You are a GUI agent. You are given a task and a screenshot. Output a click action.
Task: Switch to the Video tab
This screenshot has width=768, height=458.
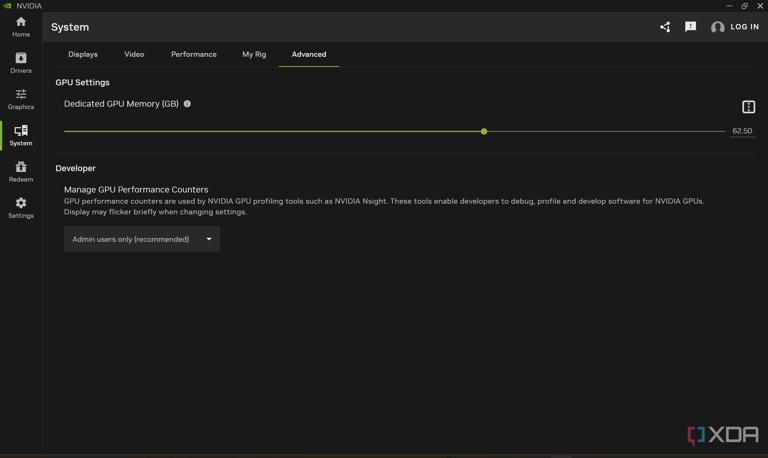(x=134, y=54)
